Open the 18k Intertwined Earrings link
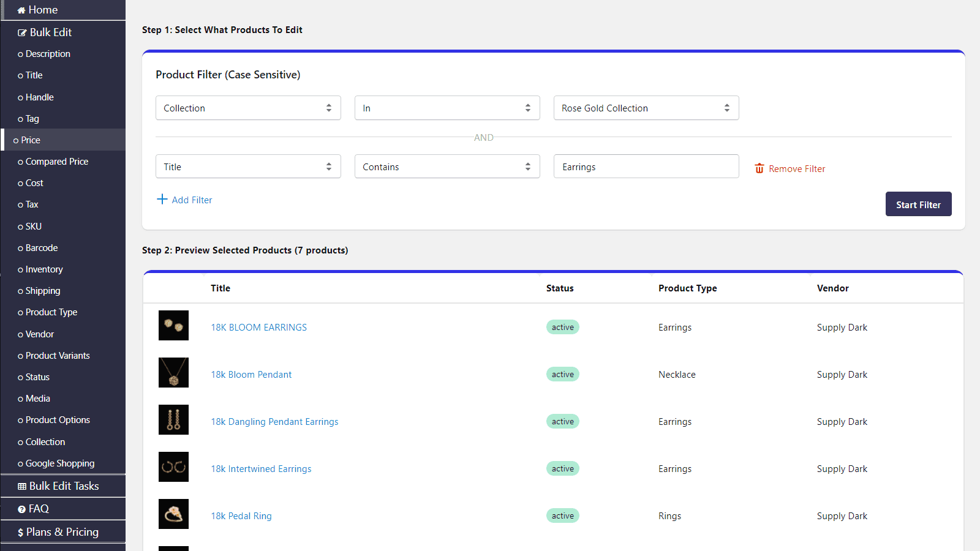Screen dimensions: 980x551 (261, 469)
